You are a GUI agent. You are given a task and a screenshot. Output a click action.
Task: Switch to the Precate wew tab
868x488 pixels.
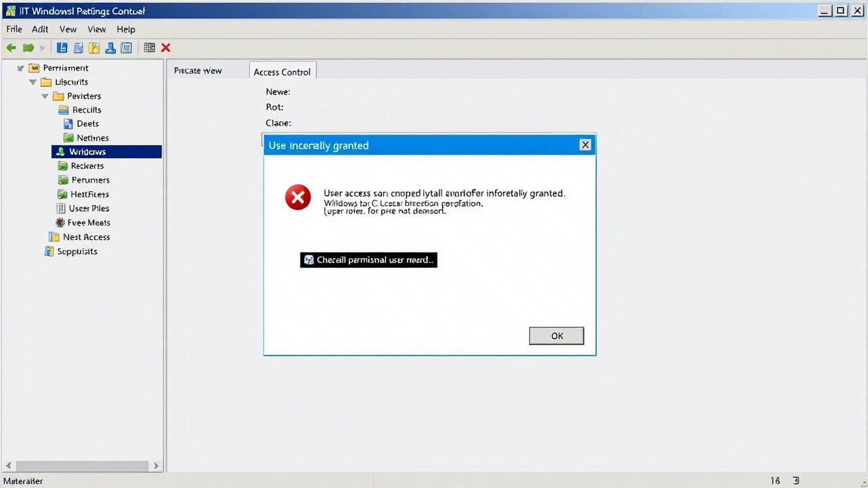pos(198,70)
